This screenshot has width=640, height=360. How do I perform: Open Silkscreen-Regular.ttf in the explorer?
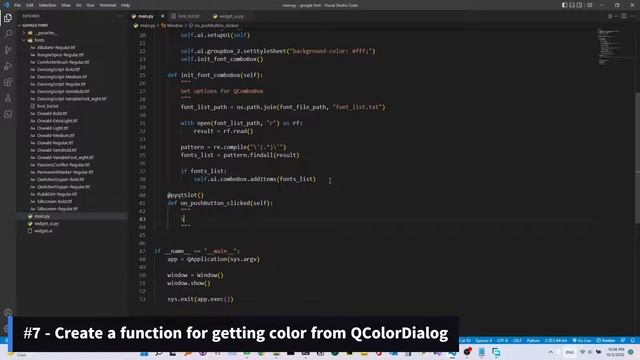(x=57, y=209)
